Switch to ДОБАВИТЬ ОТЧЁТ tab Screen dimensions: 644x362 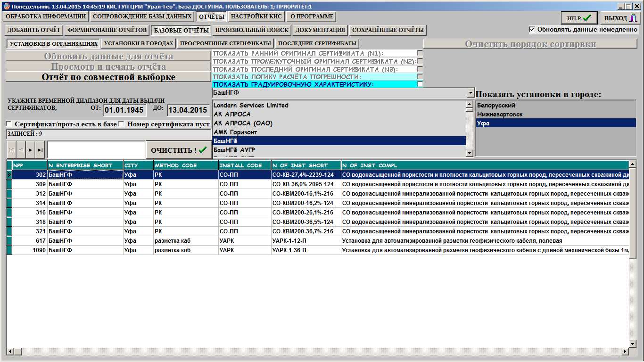(x=34, y=30)
